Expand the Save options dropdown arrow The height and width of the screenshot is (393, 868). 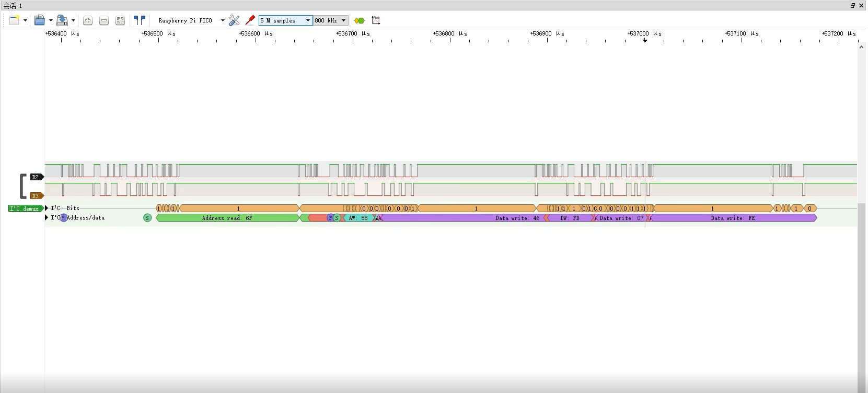click(73, 20)
